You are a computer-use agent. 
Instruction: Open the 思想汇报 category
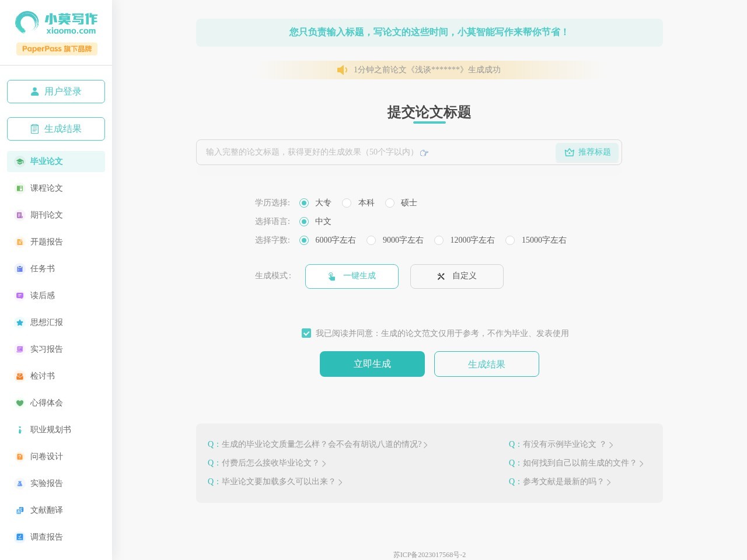46,322
